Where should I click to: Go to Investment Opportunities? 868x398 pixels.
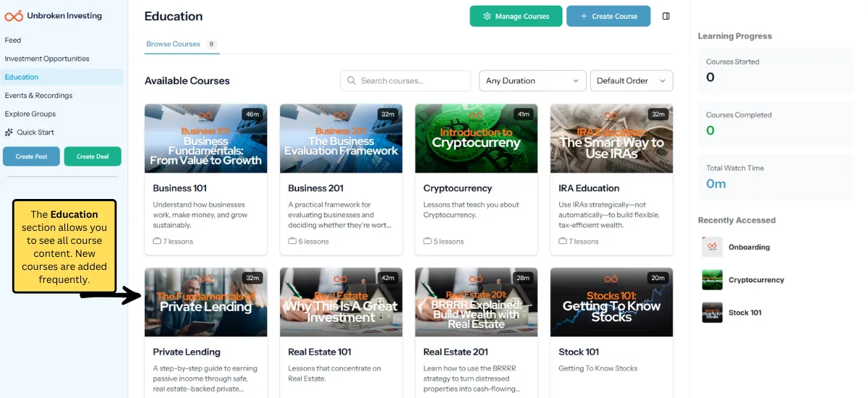pos(47,59)
